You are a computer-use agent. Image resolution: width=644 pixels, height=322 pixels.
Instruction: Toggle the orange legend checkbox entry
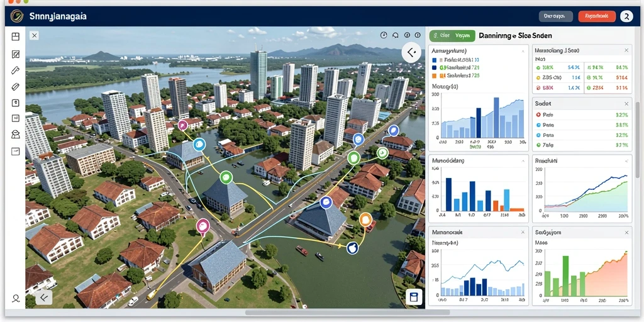click(435, 75)
